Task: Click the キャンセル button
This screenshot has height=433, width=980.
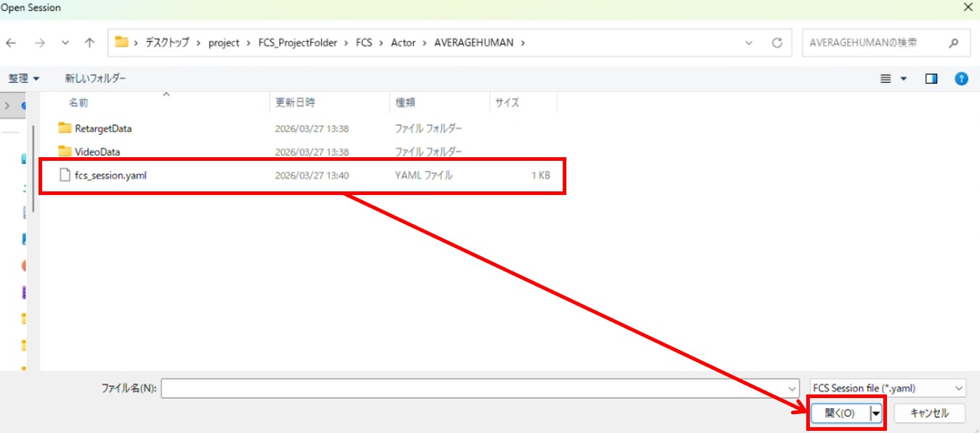Action: 930,413
